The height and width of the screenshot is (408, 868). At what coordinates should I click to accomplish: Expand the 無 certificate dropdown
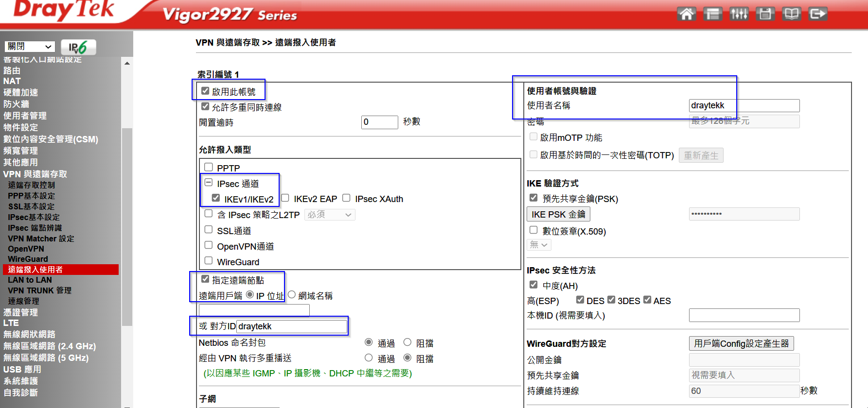pos(538,245)
